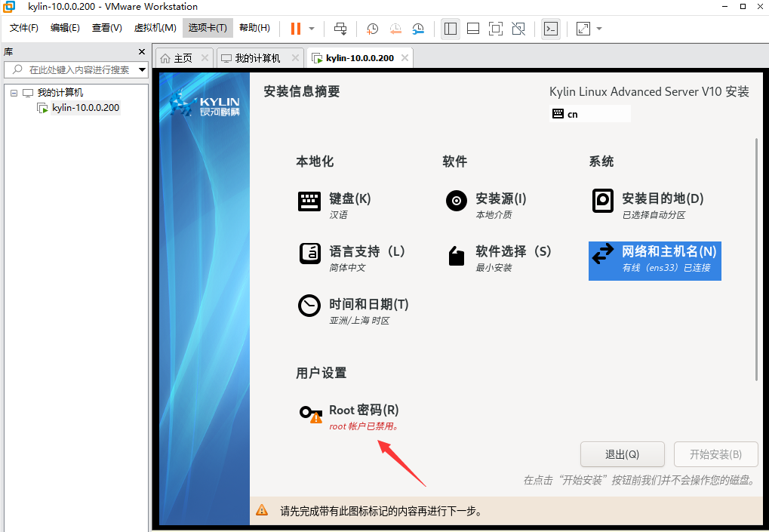The image size is (769, 532).
Task: Click the '用户设置' section heading
Action: (321, 373)
